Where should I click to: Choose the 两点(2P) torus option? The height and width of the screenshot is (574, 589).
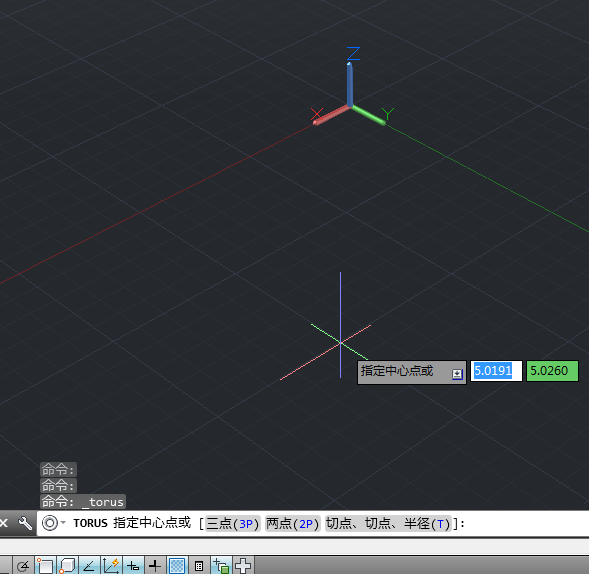coord(293,523)
